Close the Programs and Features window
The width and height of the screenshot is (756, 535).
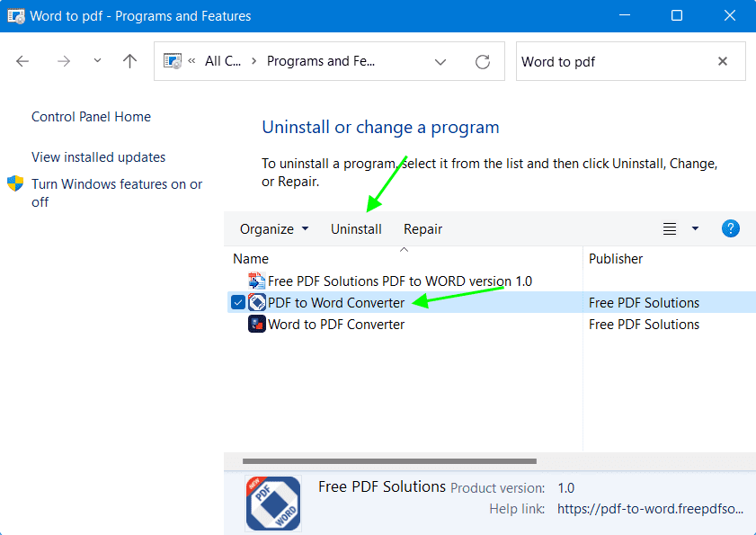coord(730,15)
